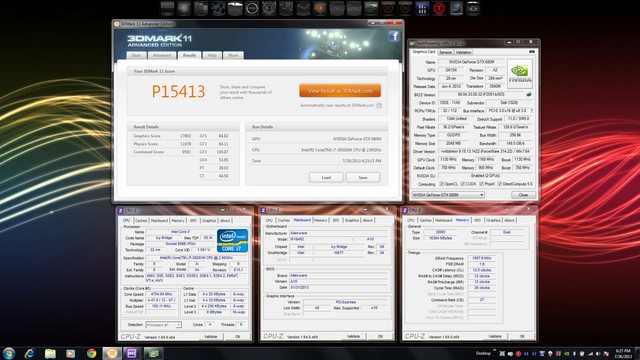This screenshot has width=640, height=360.
Task: Open the Processor selection dropdown in CPU-Z
Action: [163, 325]
